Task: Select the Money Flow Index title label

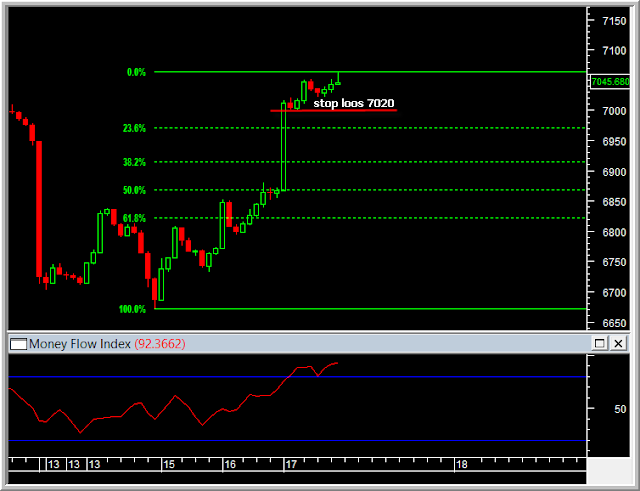Action: pyautogui.click(x=80, y=344)
